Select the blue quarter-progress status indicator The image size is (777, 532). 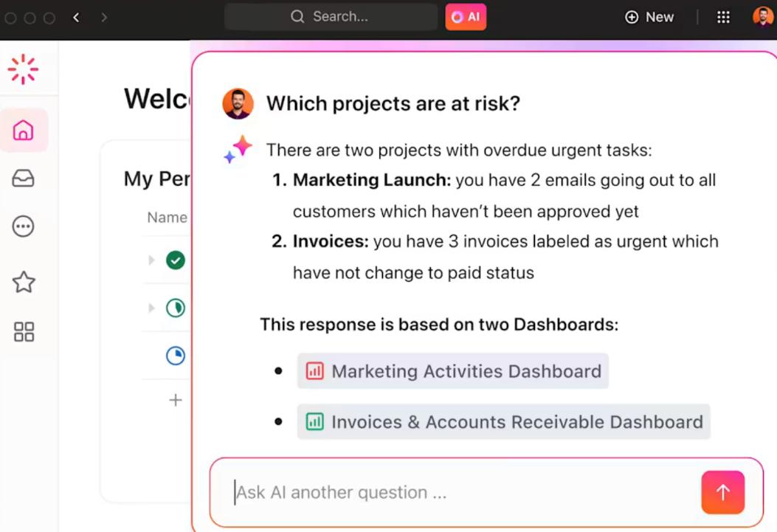175,356
